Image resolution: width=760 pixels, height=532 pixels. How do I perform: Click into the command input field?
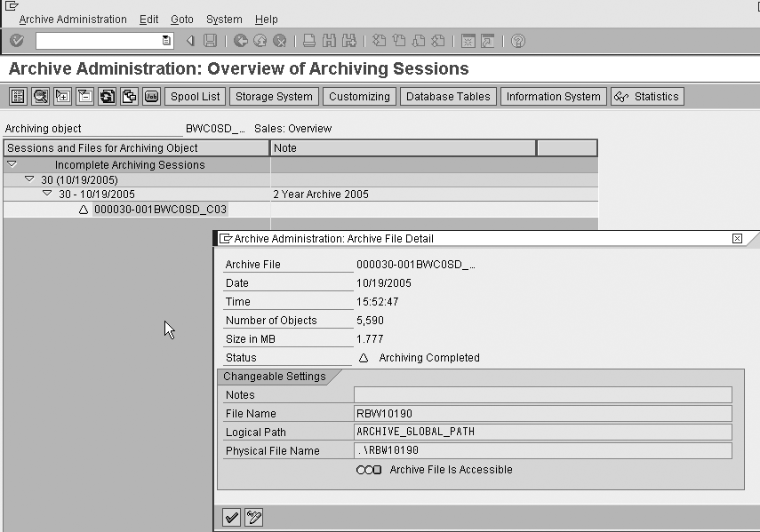click(x=99, y=41)
